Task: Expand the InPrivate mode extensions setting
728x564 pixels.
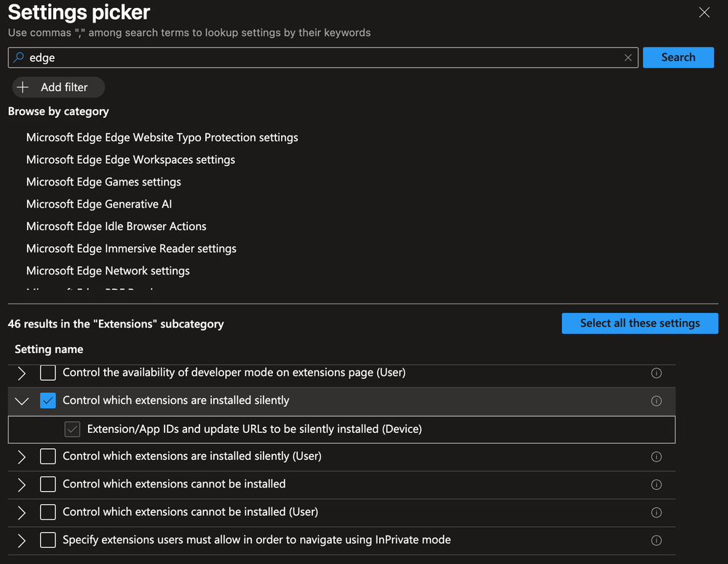Action: coord(22,540)
